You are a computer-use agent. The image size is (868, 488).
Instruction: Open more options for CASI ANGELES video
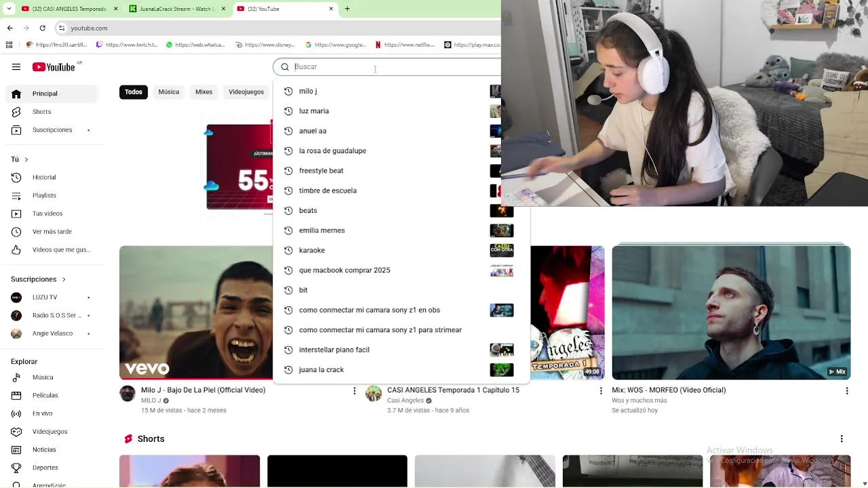coord(600,391)
